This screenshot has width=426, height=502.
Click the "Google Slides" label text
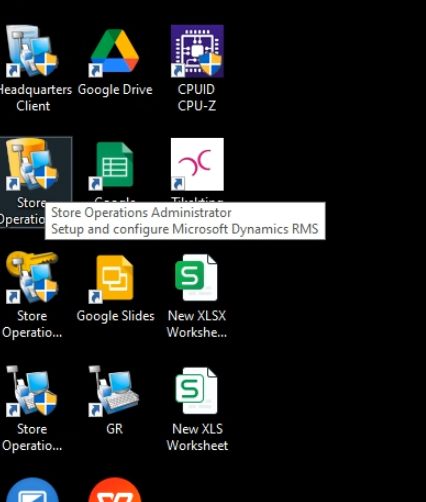pos(115,316)
